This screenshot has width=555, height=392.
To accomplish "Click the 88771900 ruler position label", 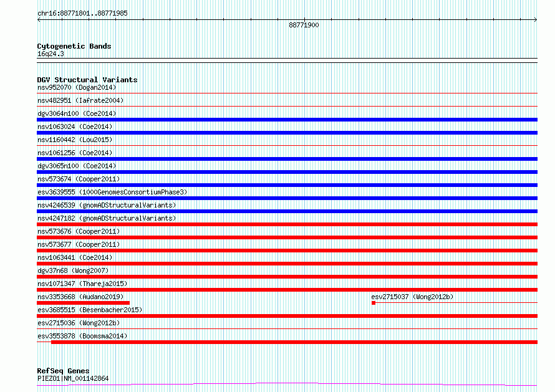I will click(x=304, y=25).
